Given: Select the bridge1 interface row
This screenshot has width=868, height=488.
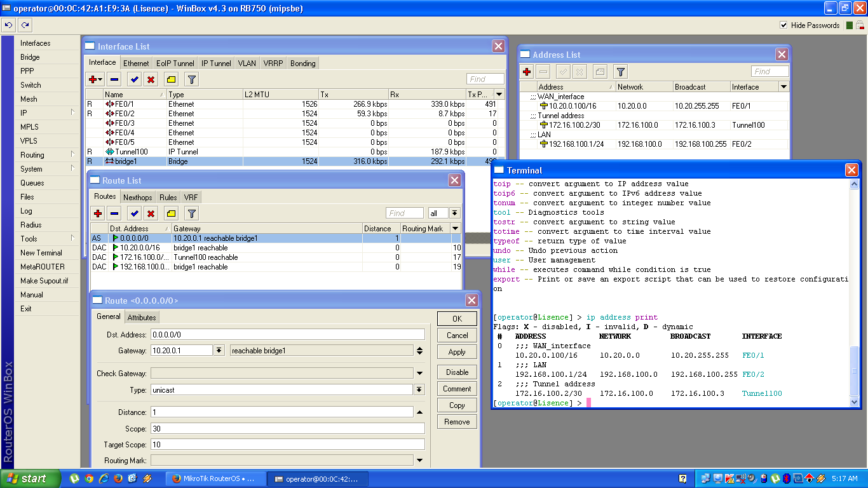Looking at the screenshot, I should (x=159, y=161).
